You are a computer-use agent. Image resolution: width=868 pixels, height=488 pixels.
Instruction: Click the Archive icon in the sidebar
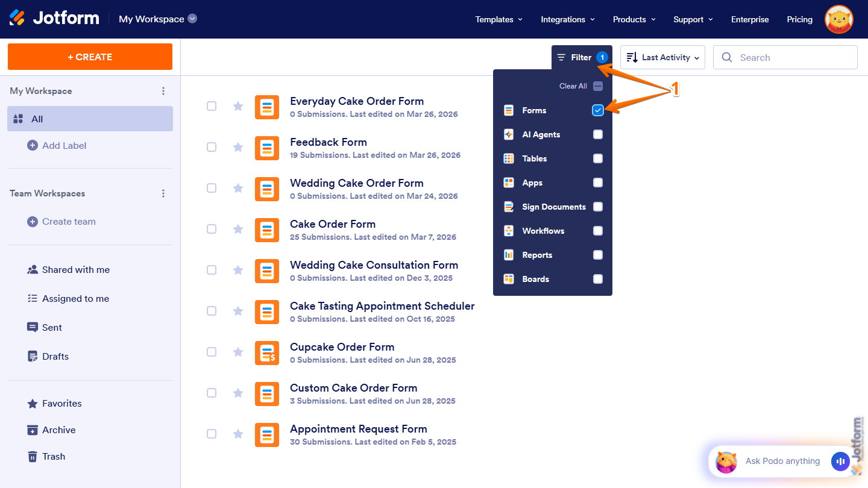click(x=33, y=430)
